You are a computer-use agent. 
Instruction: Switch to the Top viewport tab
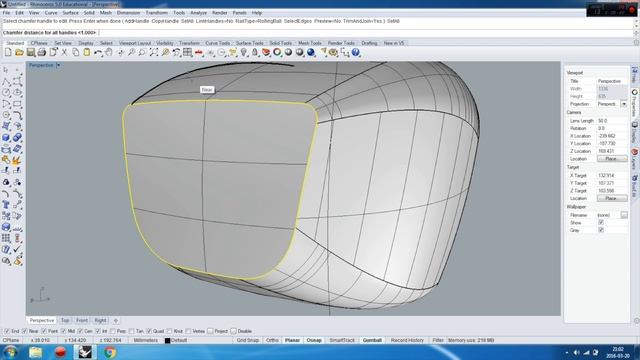coord(65,320)
